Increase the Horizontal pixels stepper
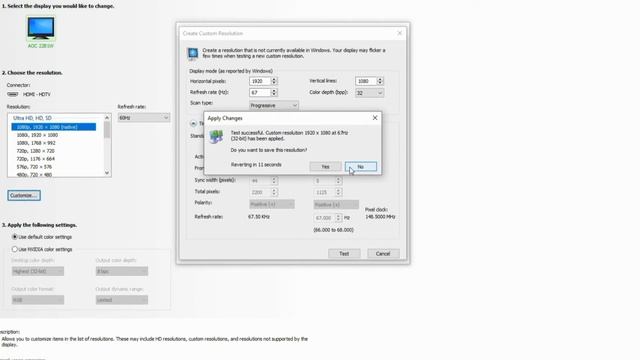This screenshot has width=640, height=360. coord(274,79)
